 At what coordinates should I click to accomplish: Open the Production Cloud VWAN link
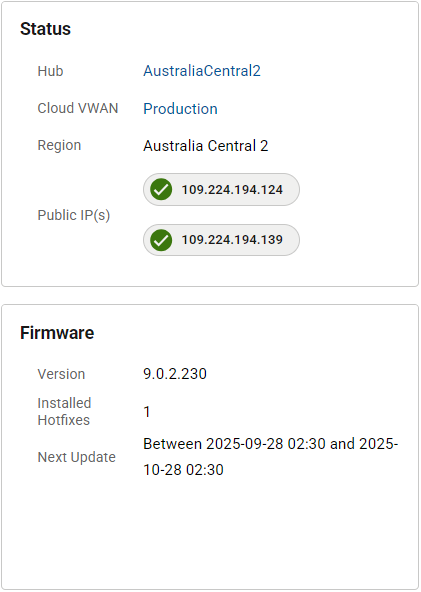tap(180, 109)
